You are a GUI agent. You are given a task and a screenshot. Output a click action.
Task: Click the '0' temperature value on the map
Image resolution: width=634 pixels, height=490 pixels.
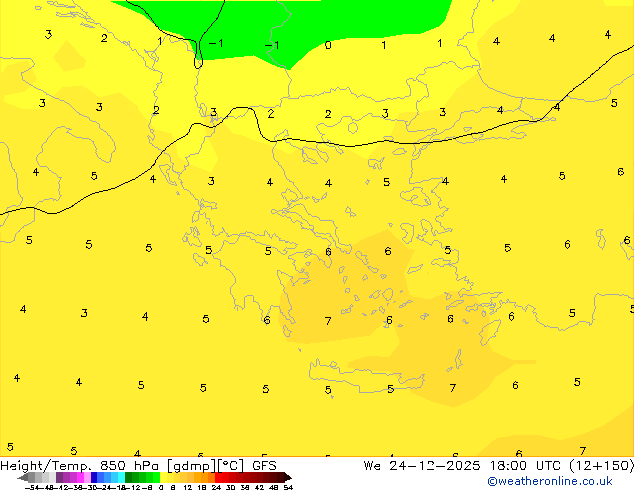(x=328, y=45)
